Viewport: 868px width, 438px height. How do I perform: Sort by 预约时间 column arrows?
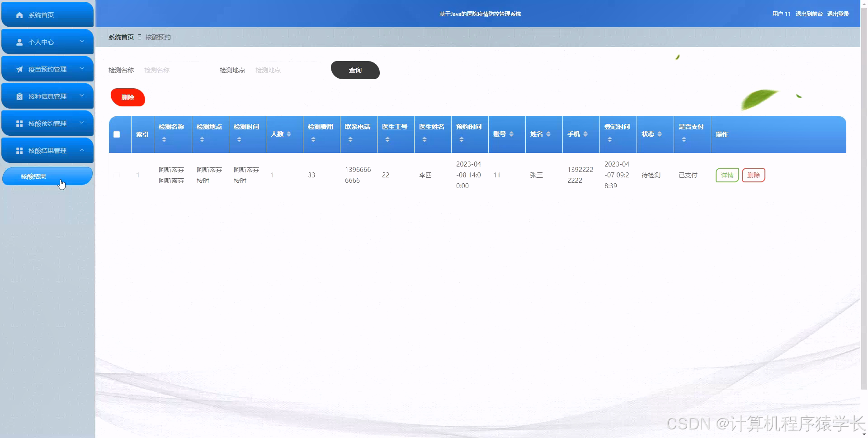pos(462,139)
